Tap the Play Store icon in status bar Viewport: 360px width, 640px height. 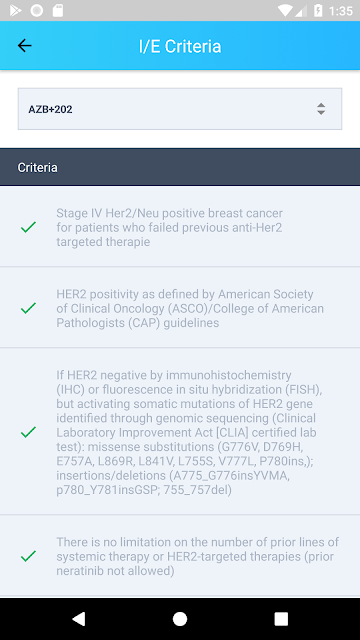pos(16,11)
